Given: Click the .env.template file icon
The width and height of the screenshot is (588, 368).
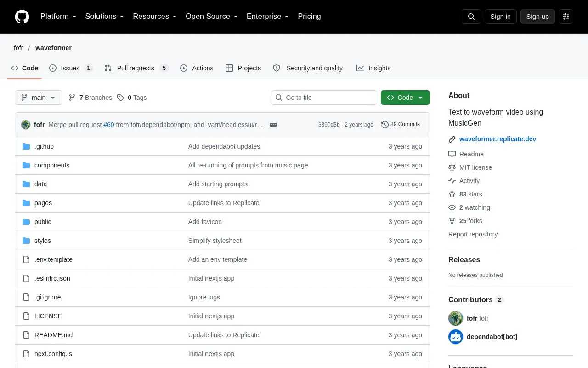Looking at the screenshot, I should click(x=26, y=259).
